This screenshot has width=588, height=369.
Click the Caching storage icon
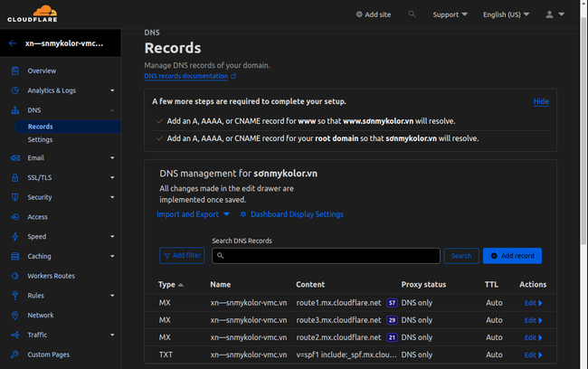tap(15, 256)
